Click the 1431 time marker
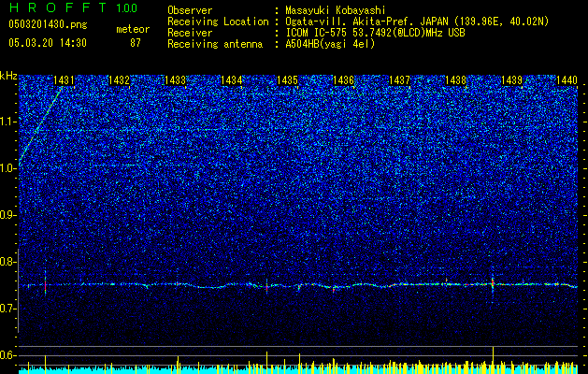The height and width of the screenshot is (374, 588). pos(64,79)
